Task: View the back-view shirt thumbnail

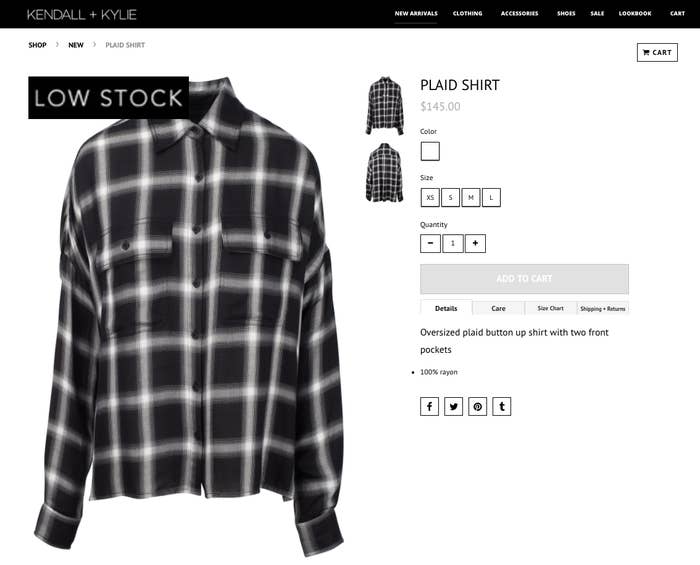Action: tap(384, 173)
